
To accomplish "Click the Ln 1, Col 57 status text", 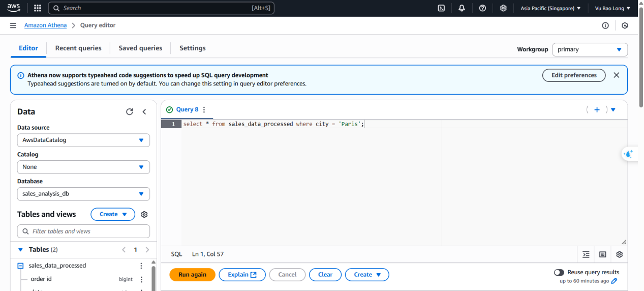I will (208, 254).
